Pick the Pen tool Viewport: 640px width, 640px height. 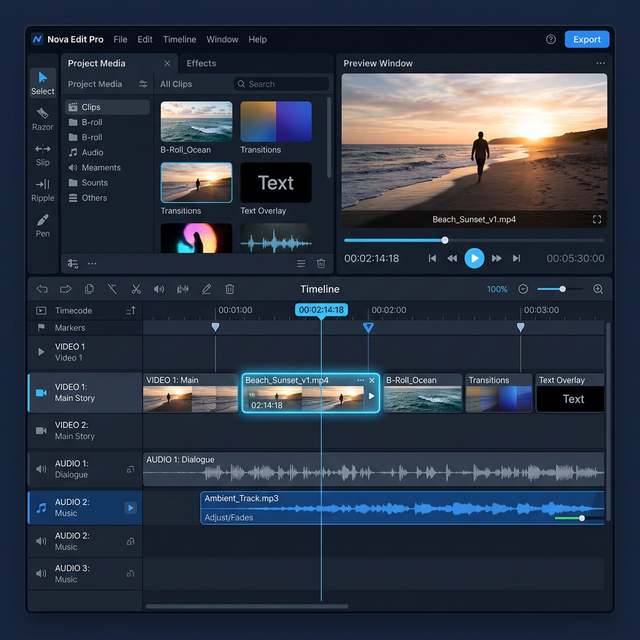click(42, 225)
